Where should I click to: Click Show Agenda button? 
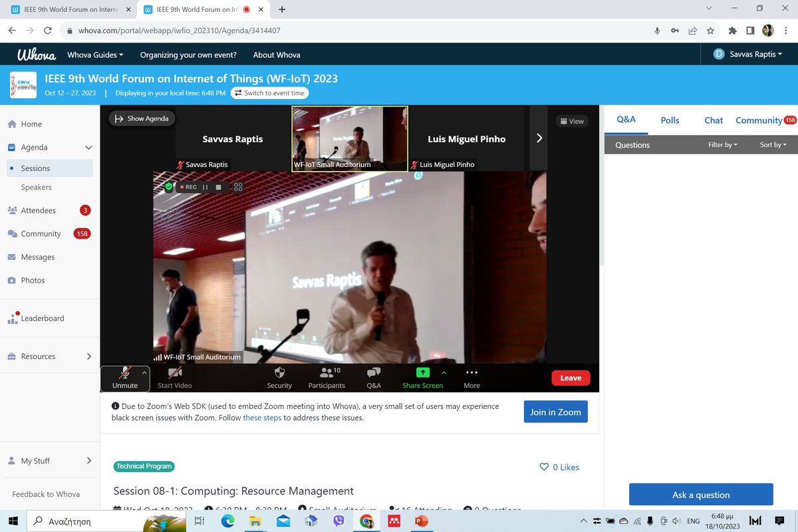[x=142, y=118]
